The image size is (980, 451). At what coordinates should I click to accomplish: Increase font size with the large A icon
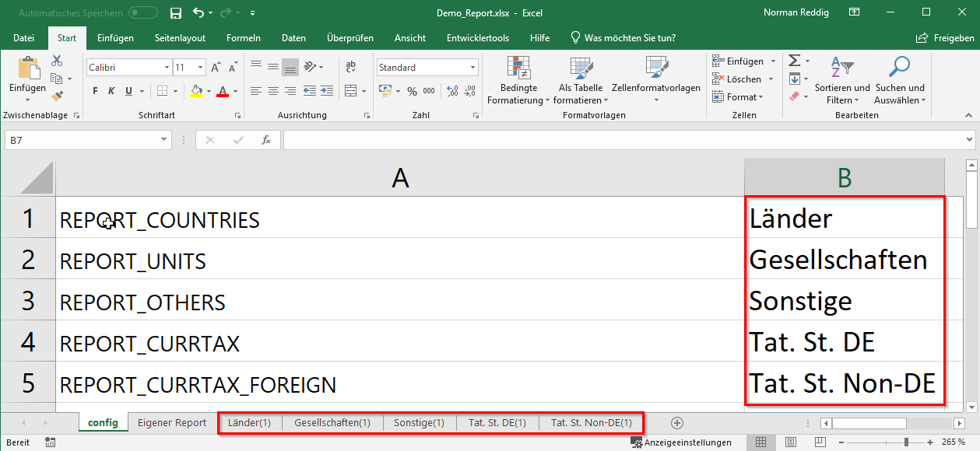tap(216, 68)
